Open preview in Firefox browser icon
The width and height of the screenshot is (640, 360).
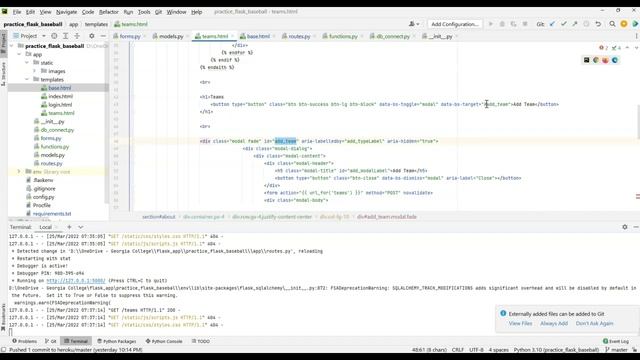click(x=605, y=60)
